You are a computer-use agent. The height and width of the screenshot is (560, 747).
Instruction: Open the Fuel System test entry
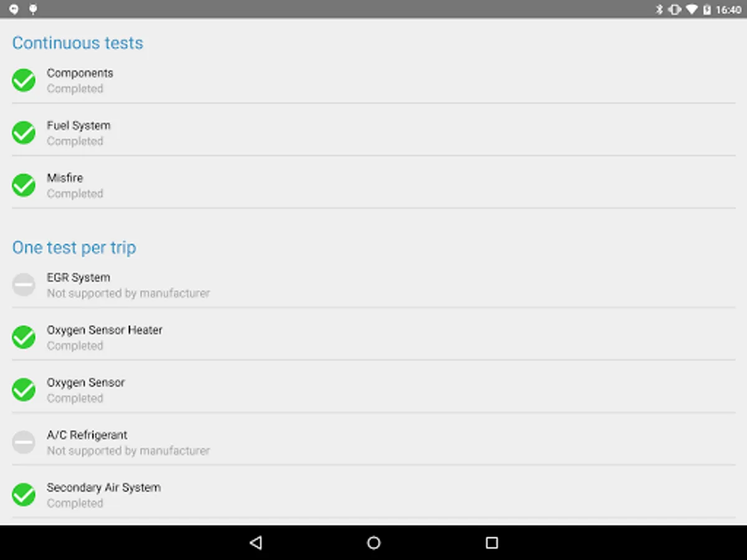point(374,133)
